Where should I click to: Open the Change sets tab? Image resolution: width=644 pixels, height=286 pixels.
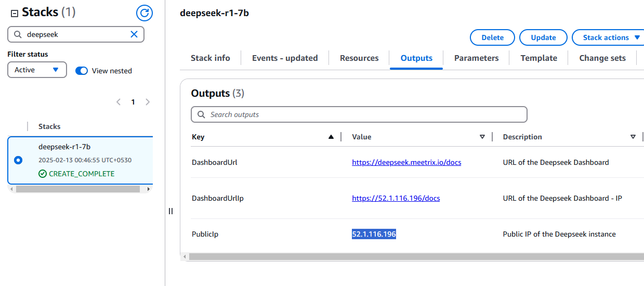(602, 58)
